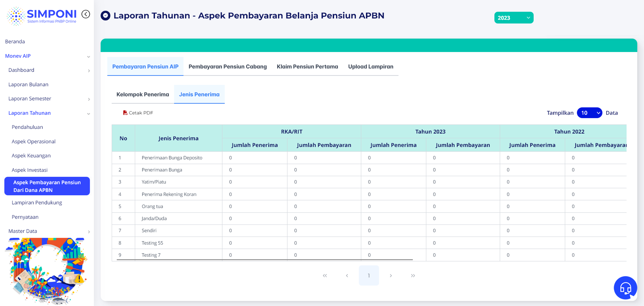Collapse the Laporan Tahunan chevron
This screenshot has width=644, height=306.
[89, 114]
